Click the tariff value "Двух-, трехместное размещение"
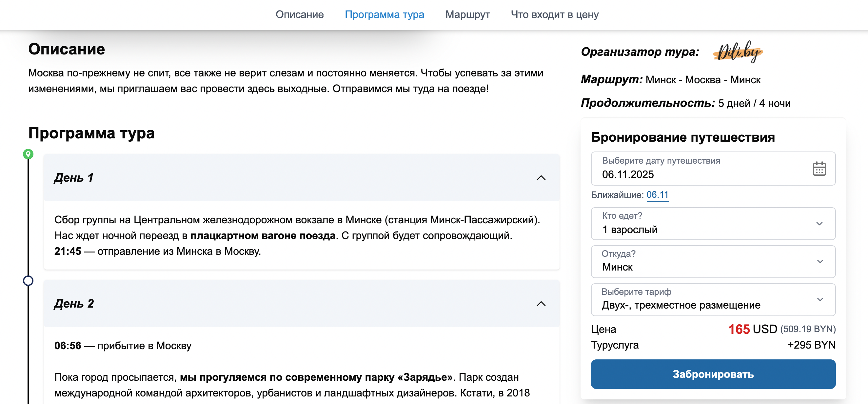This screenshot has width=868, height=404. pyautogui.click(x=681, y=305)
